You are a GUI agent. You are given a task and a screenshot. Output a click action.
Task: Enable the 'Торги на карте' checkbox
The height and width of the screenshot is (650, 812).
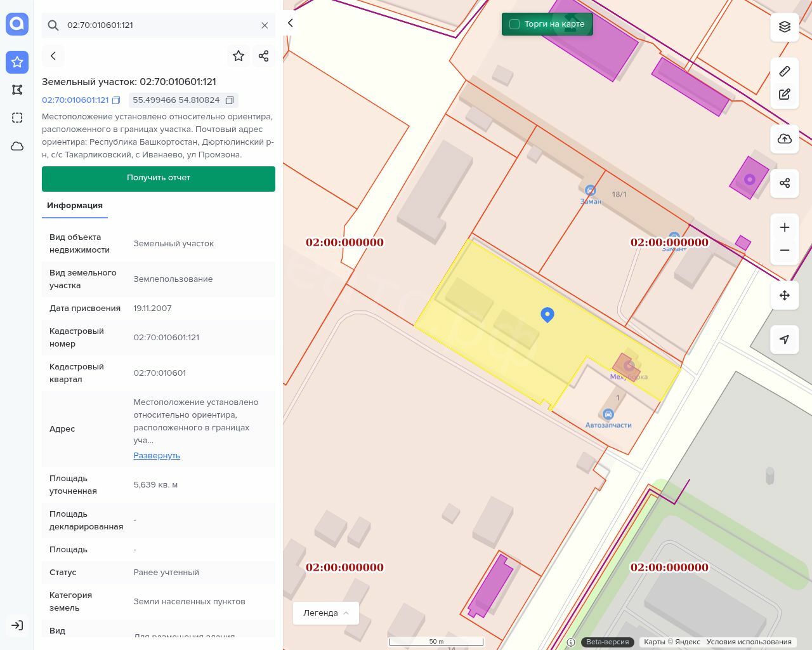[514, 24]
